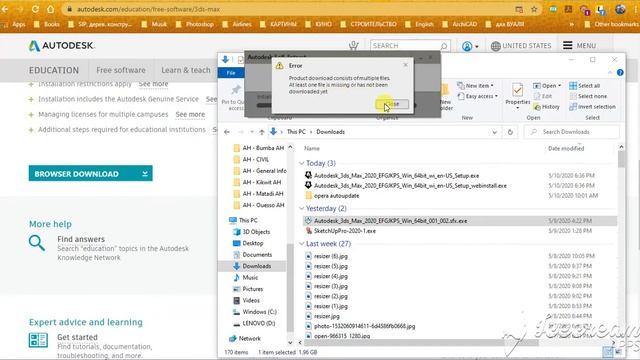Go to Chrome home page icon

pos(50,9)
